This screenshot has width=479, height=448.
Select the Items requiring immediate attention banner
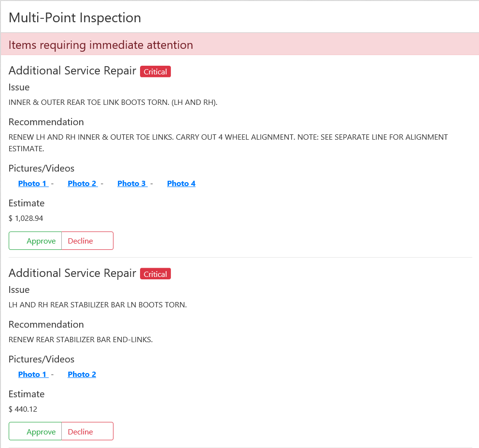[x=101, y=45]
